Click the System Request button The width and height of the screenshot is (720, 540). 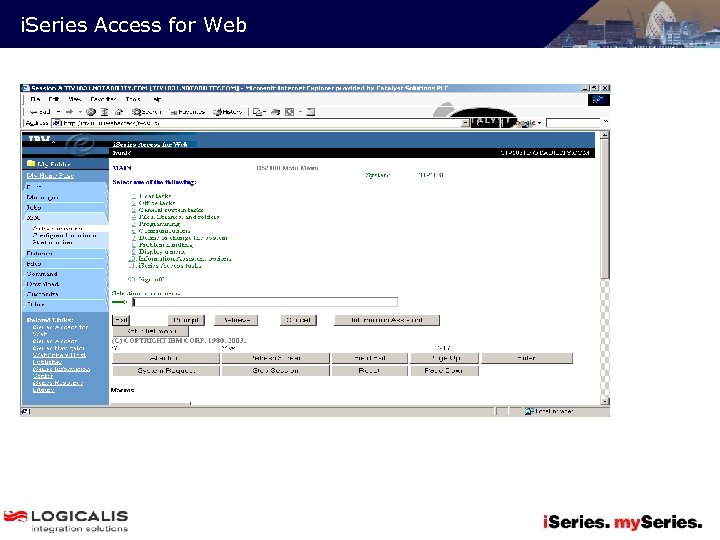click(166, 371)
